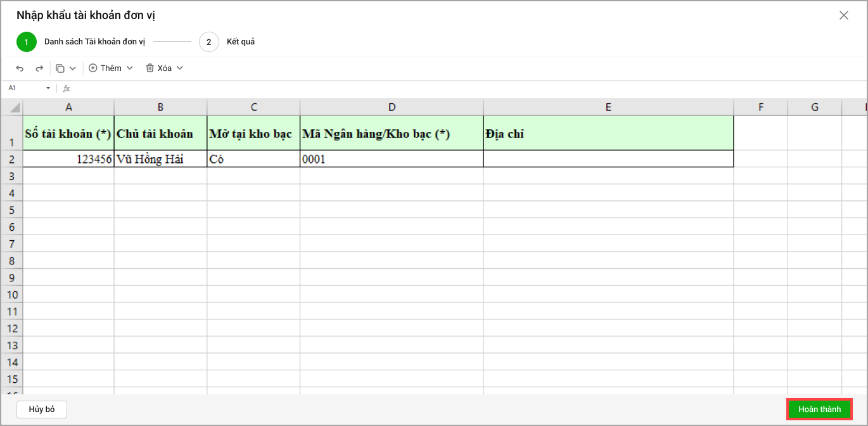Click the redo arrow icon

[x=39, y=68]
